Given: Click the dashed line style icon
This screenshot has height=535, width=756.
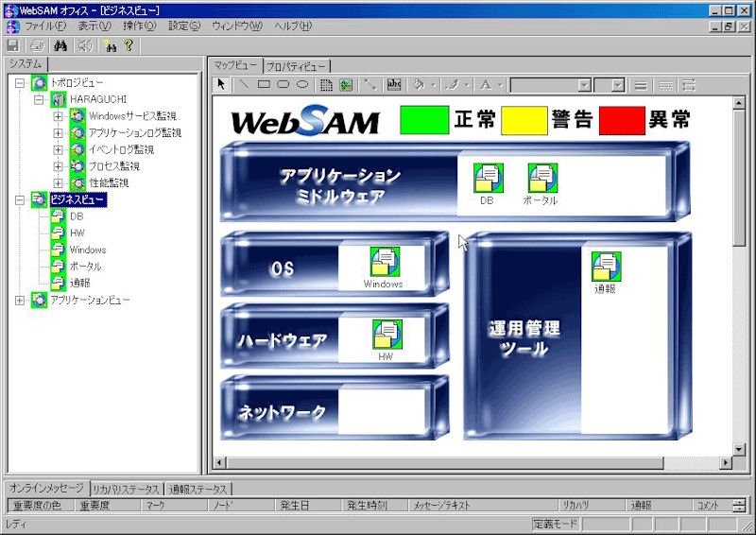Looking at the screenshot, I should pyautogui.click(x=665, y=85).
